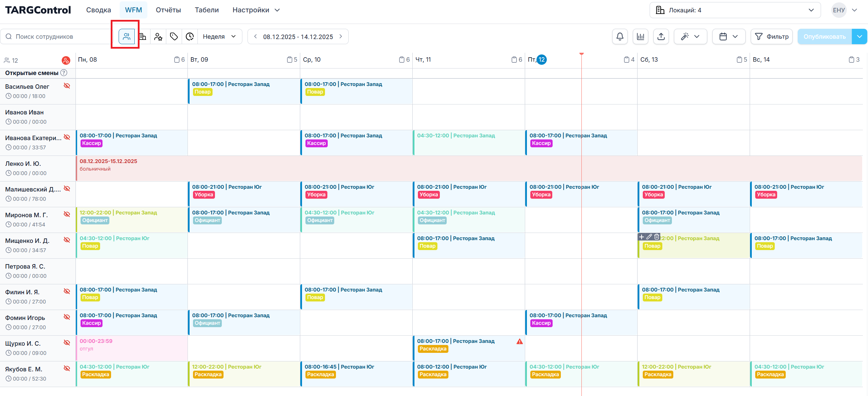The image size is (868, 396).
Task: Toggle the eye icon for Васильев Олег
Action: pyautogui.click(x=67, y=86)
